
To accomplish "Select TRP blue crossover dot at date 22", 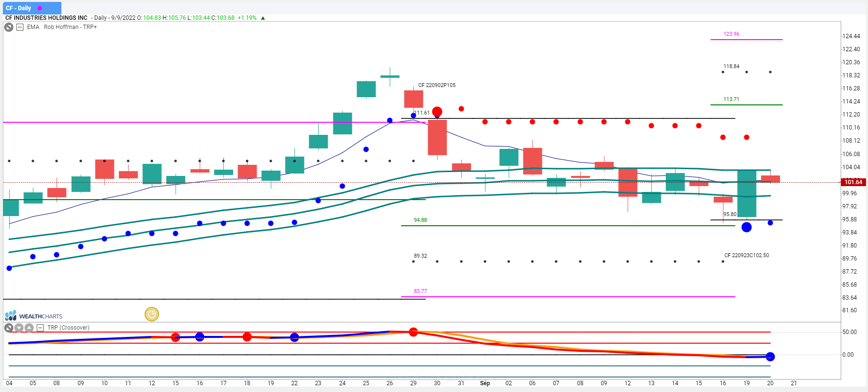I will (x=294, y=337).
